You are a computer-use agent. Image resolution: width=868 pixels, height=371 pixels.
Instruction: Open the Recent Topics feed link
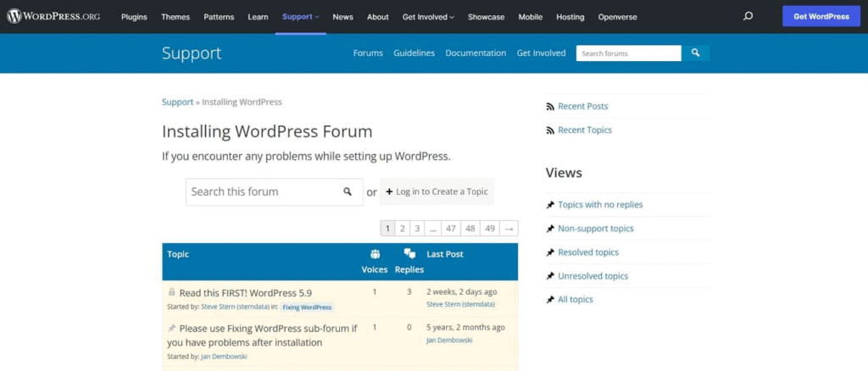pos(585,130)
